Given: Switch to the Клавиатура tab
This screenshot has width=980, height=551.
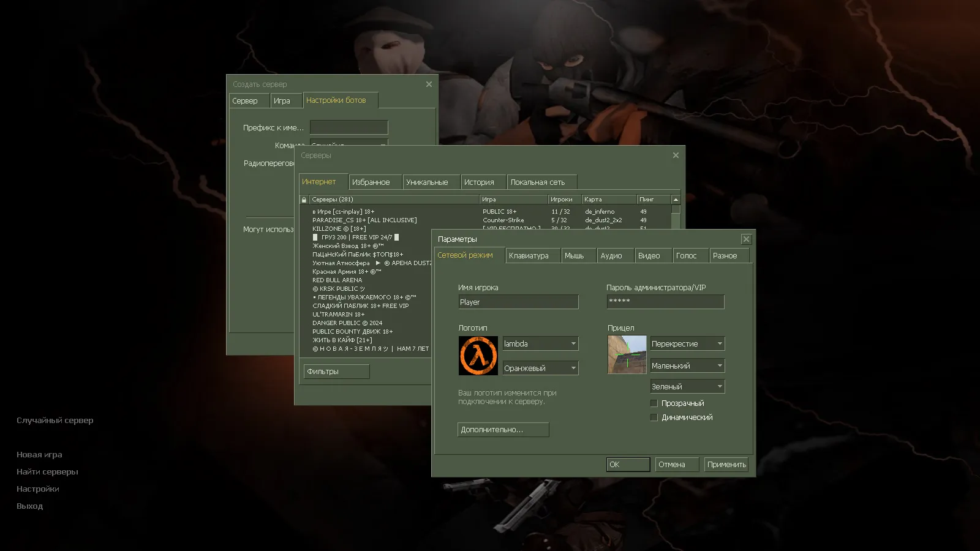Looking at the screenshot, I should click(532, 255).
